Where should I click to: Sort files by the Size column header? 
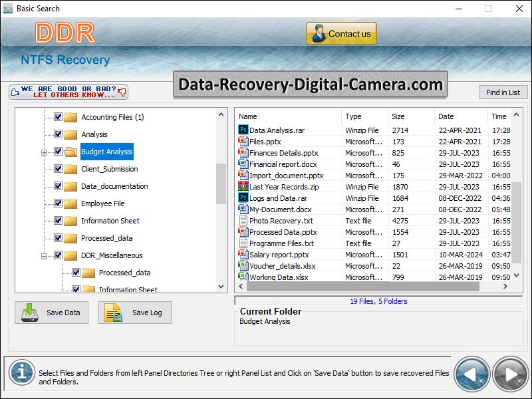pyautogui.click(x=410, y=116)
